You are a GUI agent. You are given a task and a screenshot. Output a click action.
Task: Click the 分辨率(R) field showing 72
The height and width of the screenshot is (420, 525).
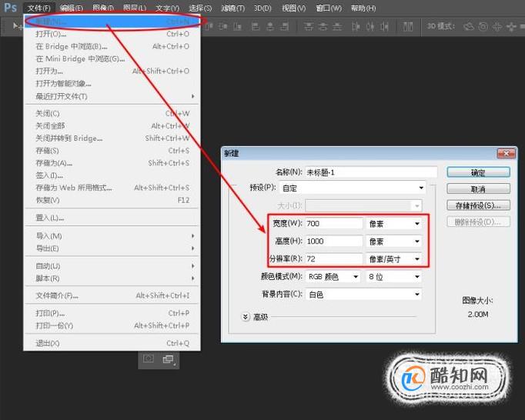coord(334,258)
